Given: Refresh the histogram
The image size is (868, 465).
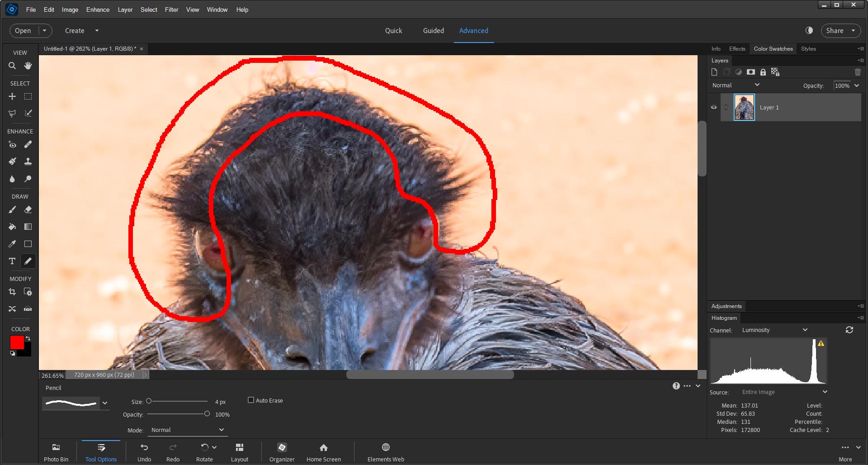Looking at the screenshot, I should pyautogui.click(x=849, y=330).
